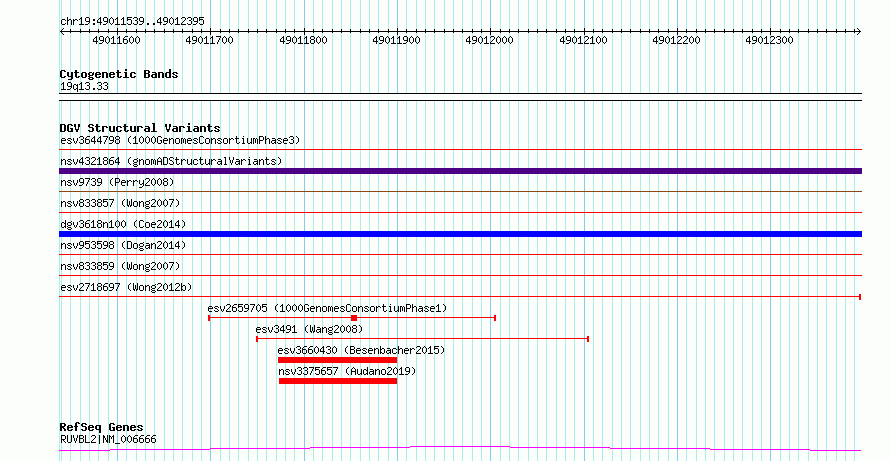Click the left arrow of the ruler
The width and height of the screenshot is (890, 461).
tap(62, 32)
